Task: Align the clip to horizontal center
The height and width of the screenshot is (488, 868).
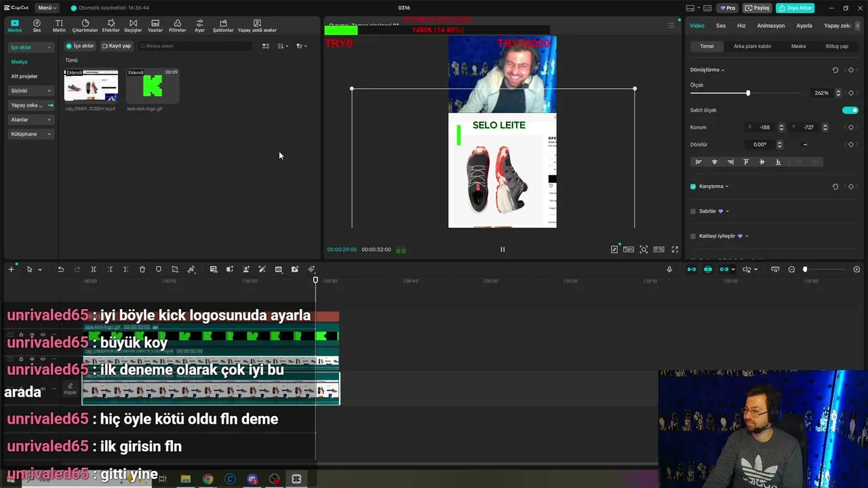Action: (x=714, y=162)
